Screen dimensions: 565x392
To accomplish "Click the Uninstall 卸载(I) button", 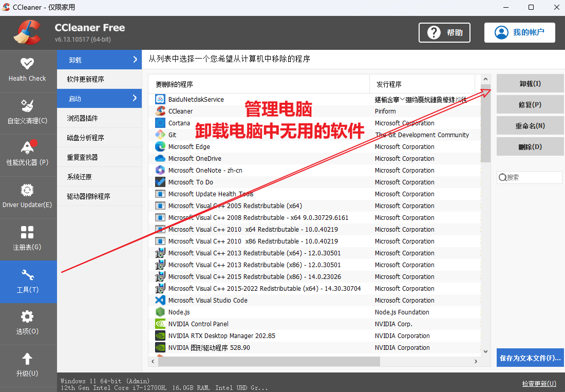I will point(530,84).
